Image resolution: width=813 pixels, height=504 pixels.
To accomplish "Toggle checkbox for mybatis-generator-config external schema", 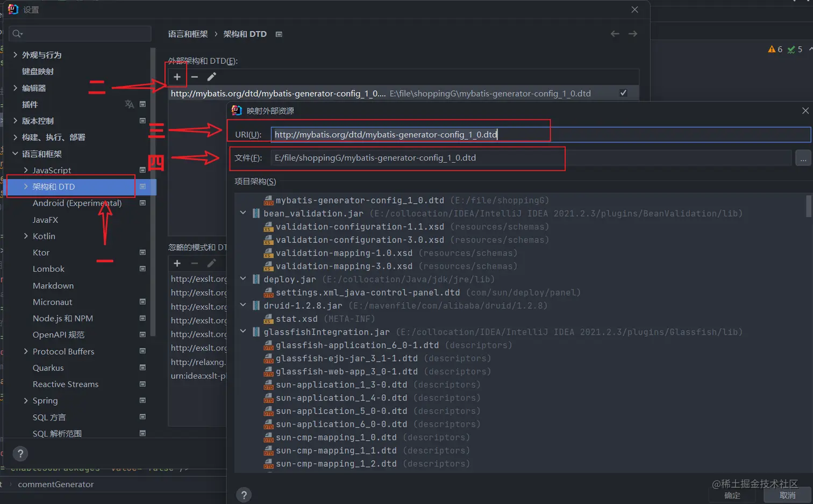I will coord(623,93).
